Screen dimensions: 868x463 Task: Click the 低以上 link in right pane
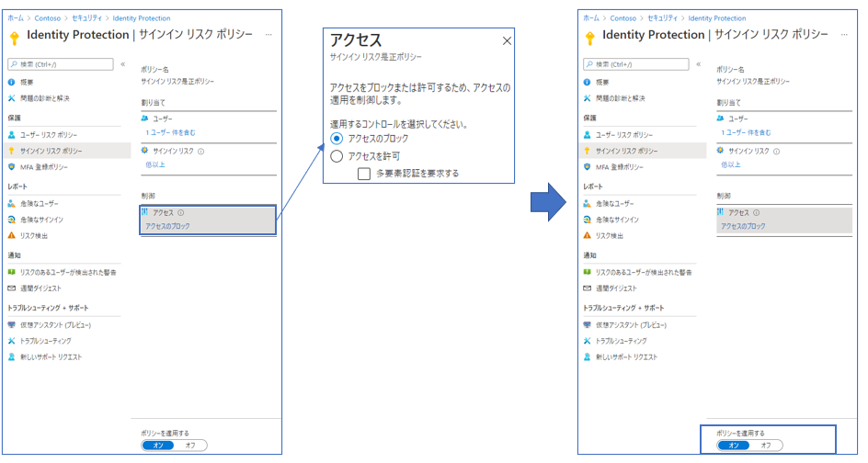731,164
